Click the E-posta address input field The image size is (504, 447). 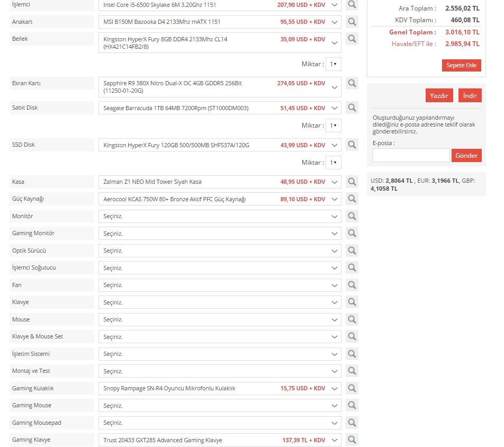tap(411, 155)
